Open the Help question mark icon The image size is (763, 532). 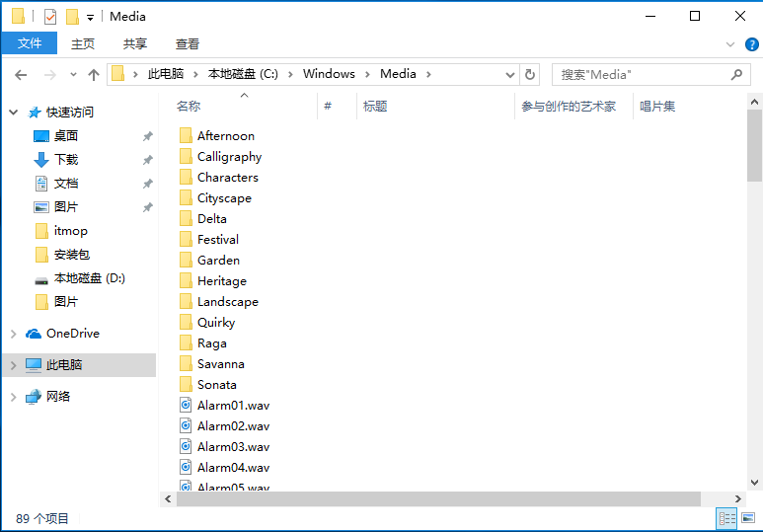click(x=752, y=44)
